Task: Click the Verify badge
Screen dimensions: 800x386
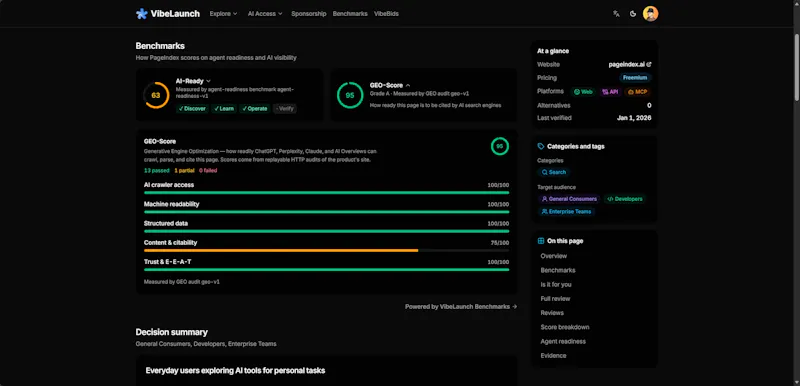Action: (x=285, y=109)
